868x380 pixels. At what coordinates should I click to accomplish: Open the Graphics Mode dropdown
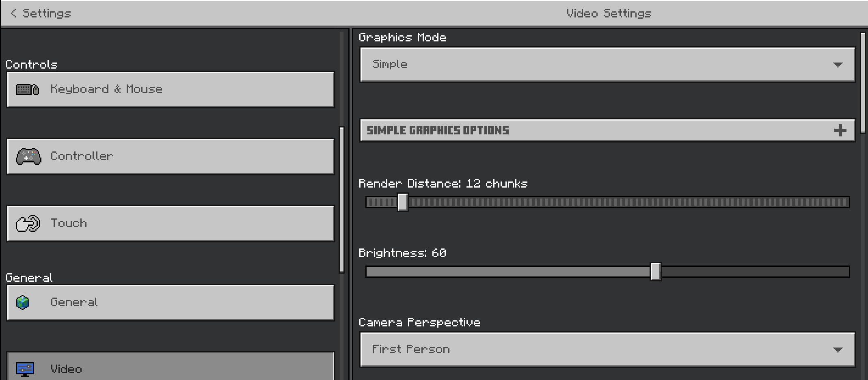(x=607, y=65)
